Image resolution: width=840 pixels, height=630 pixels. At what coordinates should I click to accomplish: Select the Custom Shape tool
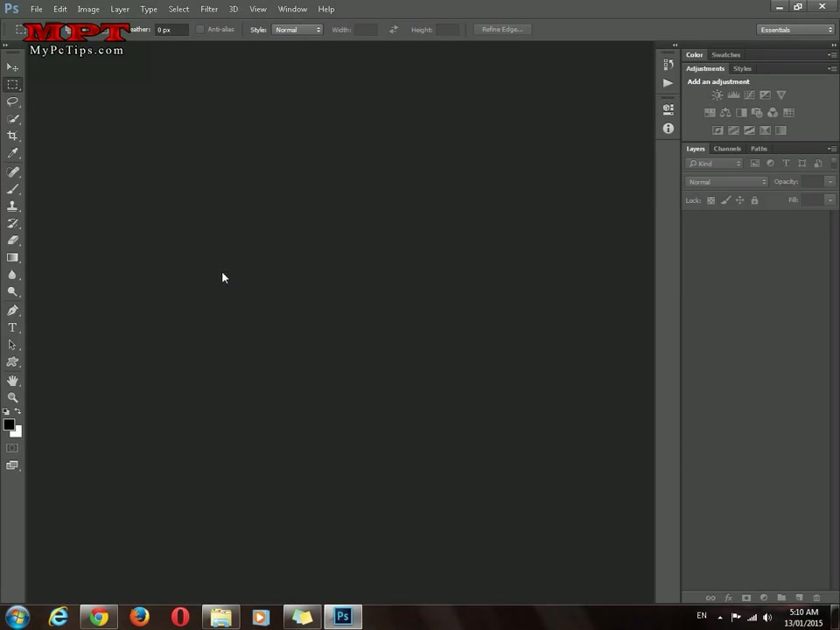point(12,362)
